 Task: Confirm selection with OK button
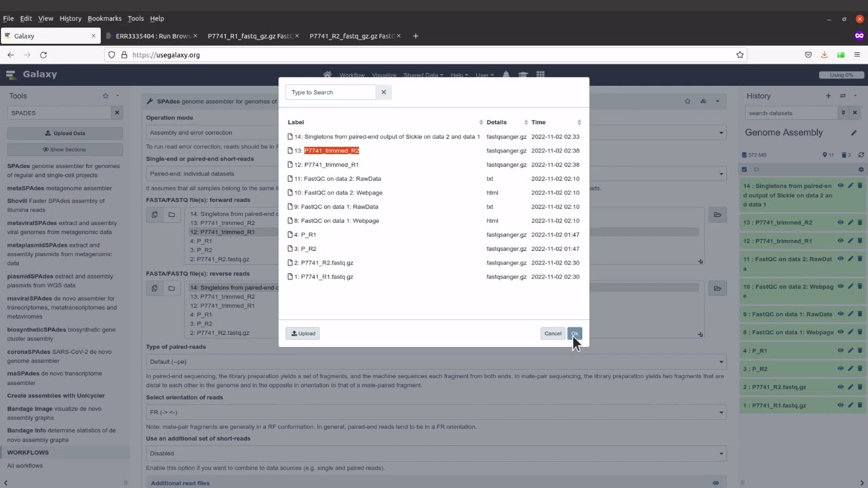pyautogui.click(x=574, y=333)
